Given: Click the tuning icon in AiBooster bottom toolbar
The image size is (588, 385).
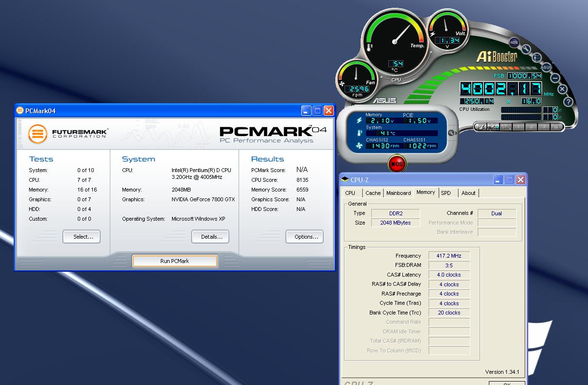Looking at the screenshot, I should coord(494,126).
